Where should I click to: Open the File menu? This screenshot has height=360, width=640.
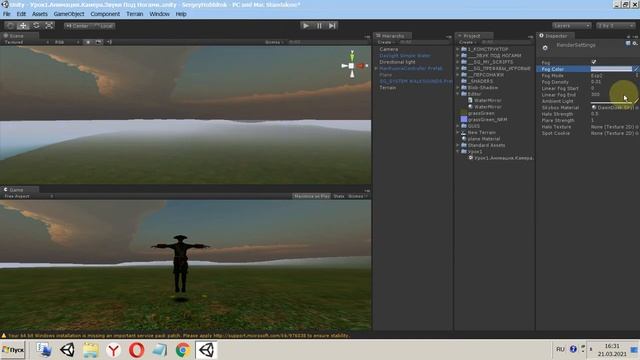click(x=7, y=14)
